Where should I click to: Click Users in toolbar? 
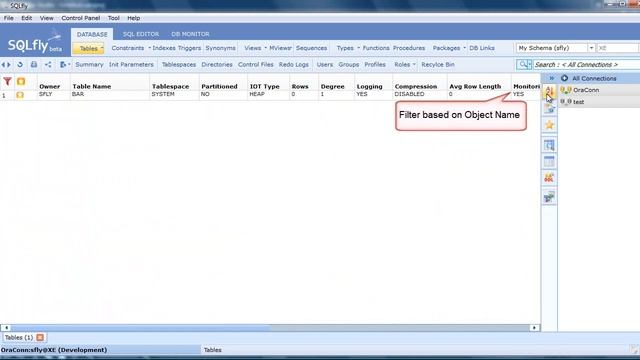pyautogui.click(x=324, y=64)
